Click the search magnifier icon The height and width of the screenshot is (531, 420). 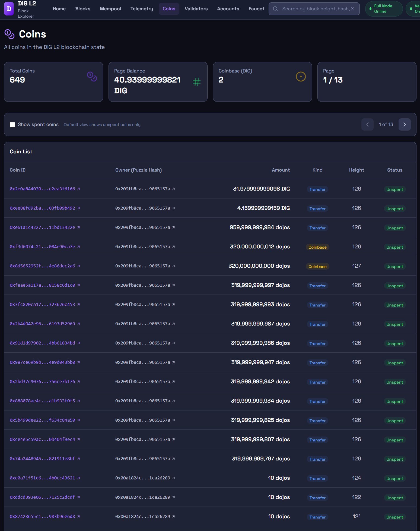click(275, 9)
